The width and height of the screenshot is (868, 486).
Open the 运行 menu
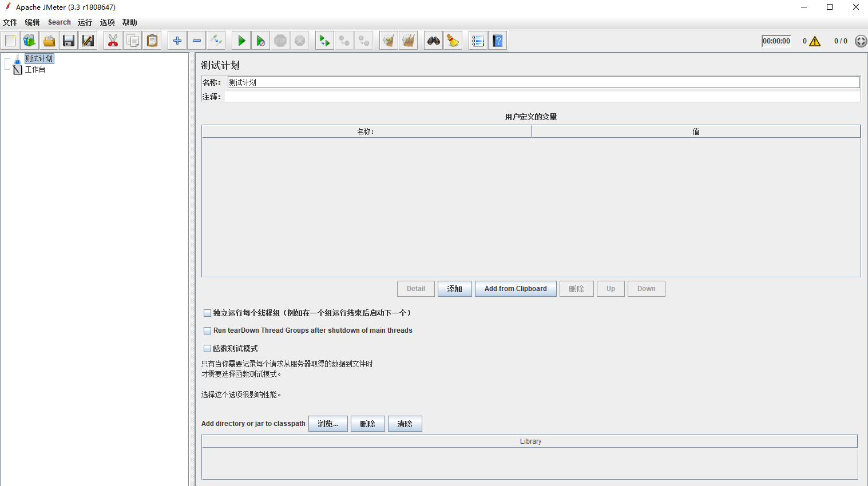[85, 22]
